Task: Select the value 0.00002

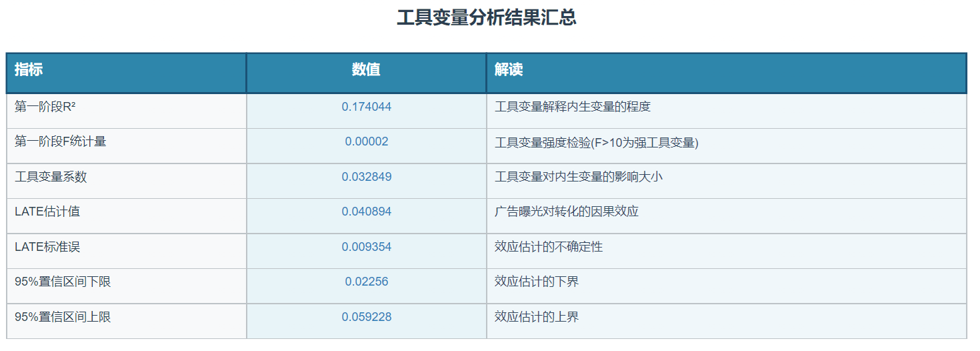Action: click(x=366, y=141)
